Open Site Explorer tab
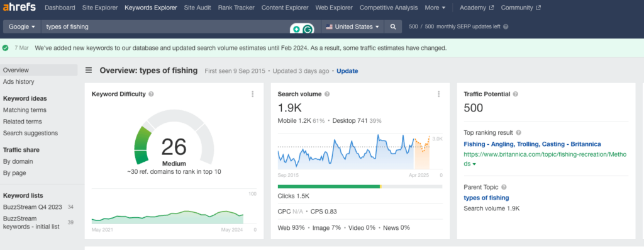 pyautogui.click(x=100, y=8)
